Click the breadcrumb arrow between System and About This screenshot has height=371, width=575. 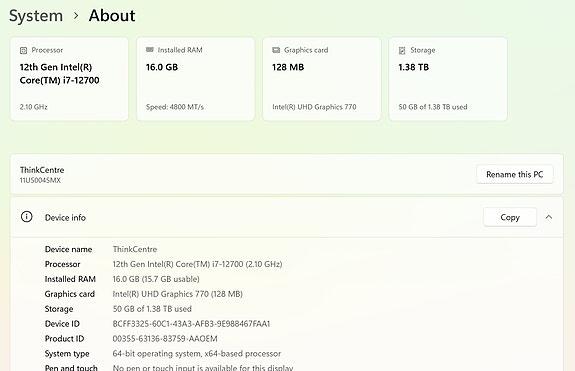coord(76,16)
